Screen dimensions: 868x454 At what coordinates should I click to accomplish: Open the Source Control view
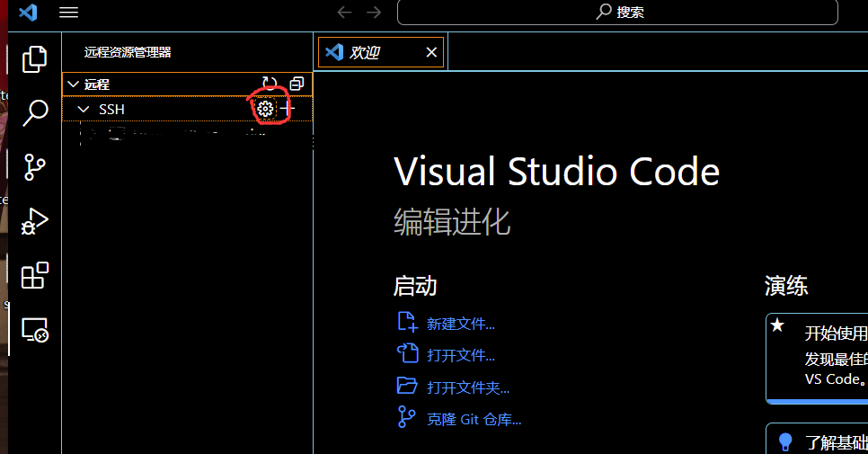click(x=34, y=167)
